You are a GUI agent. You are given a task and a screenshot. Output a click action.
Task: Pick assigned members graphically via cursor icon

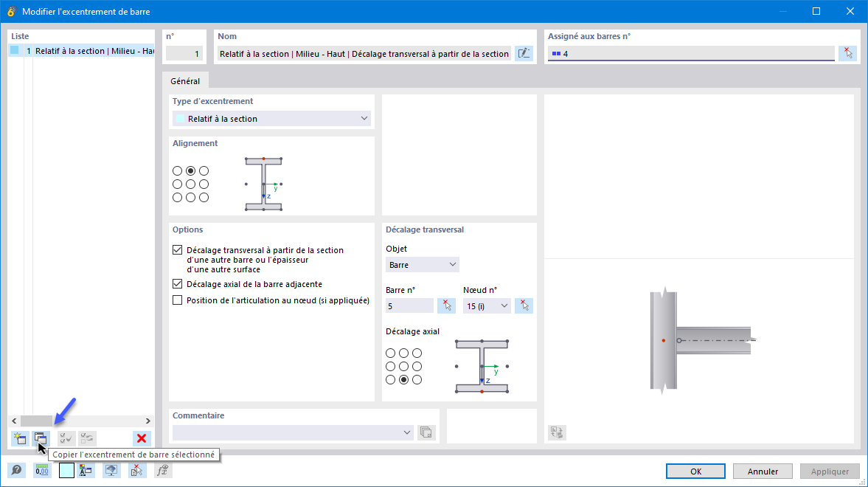848,54
